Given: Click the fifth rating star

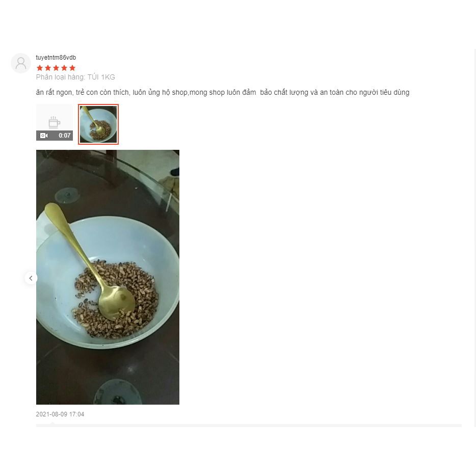Looking at the screenshot, I should 72,68.
